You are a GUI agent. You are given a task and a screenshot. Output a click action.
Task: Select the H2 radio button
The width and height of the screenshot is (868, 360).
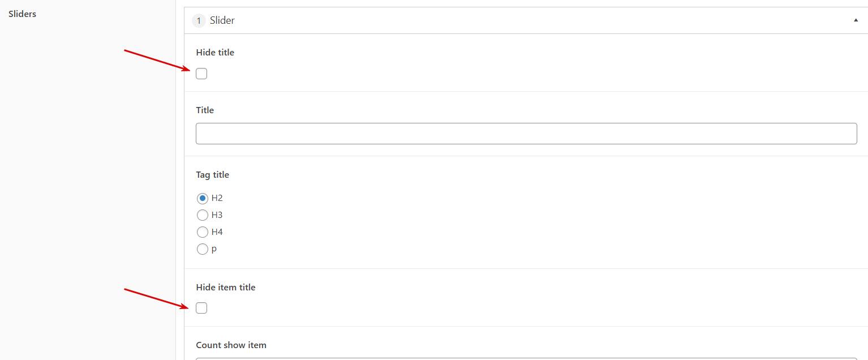pos(202,199)
